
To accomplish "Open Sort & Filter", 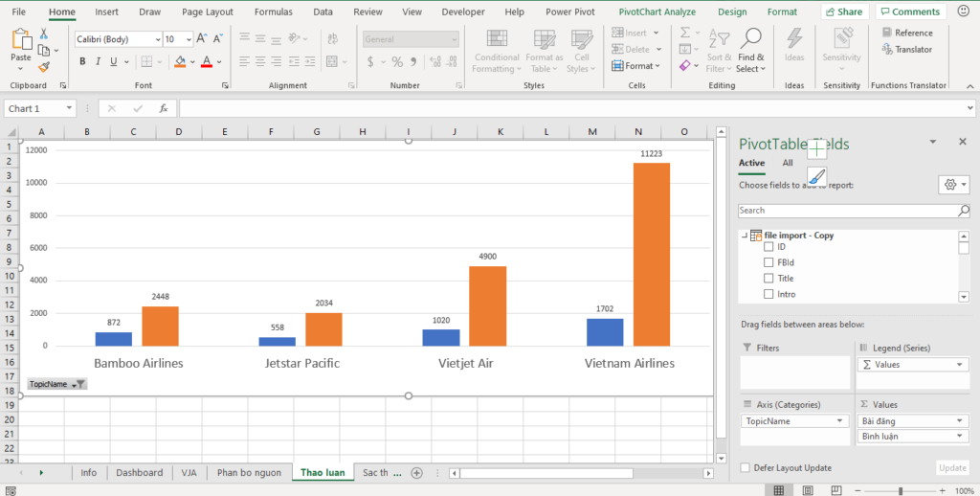I will tap(719, 52).
